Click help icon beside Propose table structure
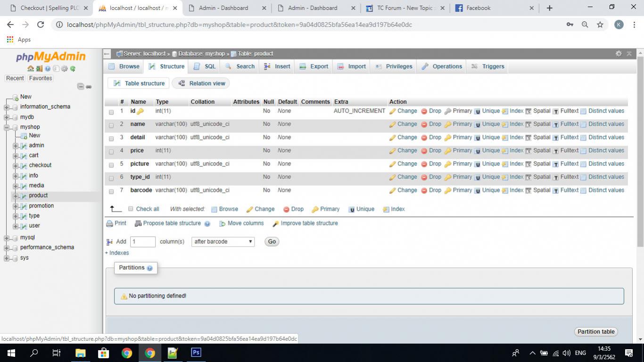The width and height of the screenshot is (644, 362). click(x=207, y=224)
